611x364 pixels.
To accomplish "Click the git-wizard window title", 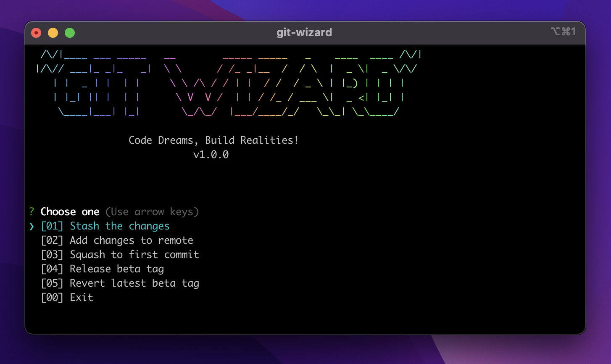I will [304, 32].
